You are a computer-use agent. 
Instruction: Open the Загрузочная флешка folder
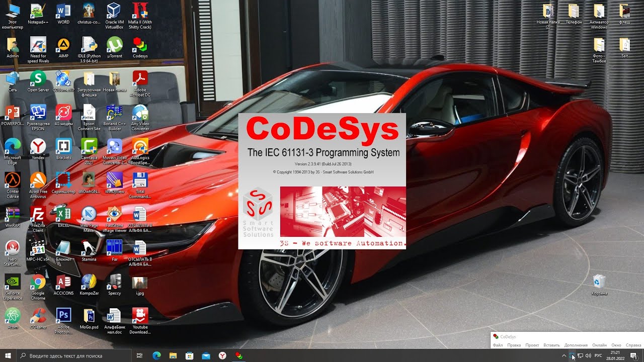(x=89, y=84)
